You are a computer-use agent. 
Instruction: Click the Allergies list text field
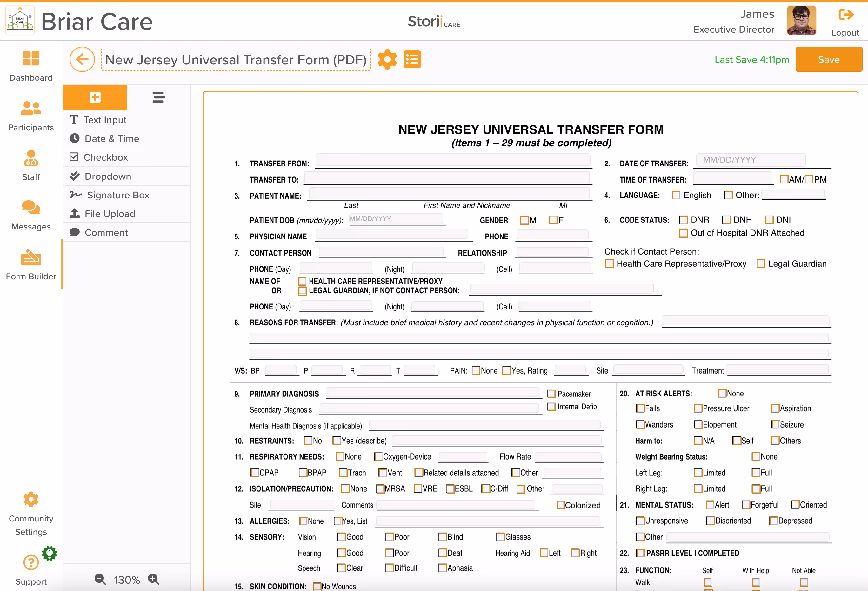488,521
